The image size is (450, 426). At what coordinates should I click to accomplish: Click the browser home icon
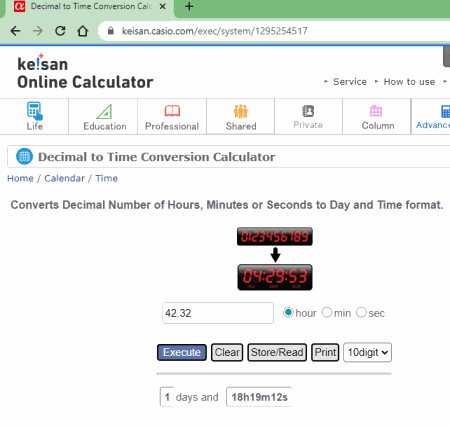[83, 31]
